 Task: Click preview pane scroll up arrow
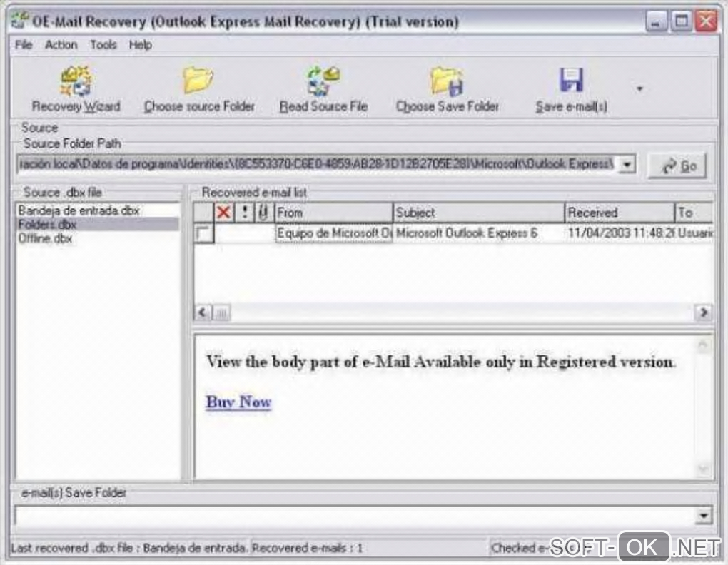(703, 345)
